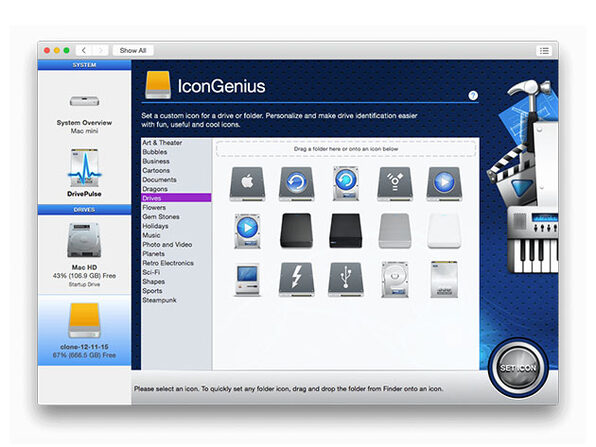
Task: Click the round SET ICON button
Action: pyautogui.click(x=518, y=368)
